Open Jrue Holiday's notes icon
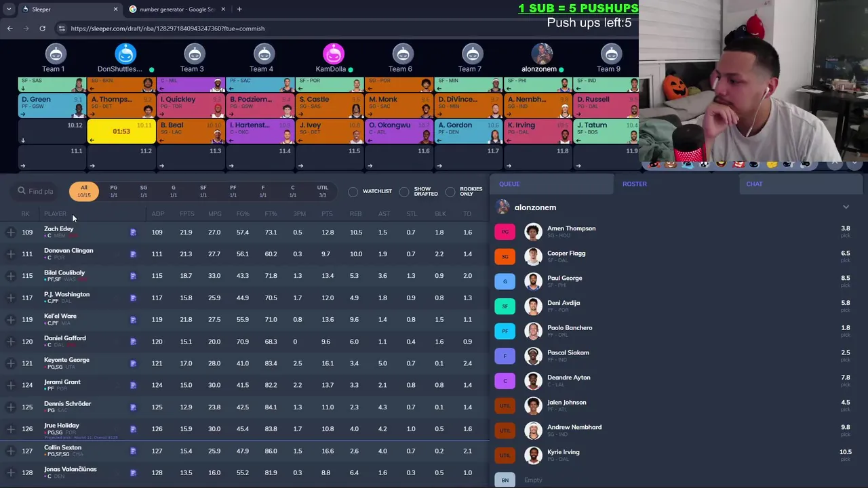 point(133,429)
